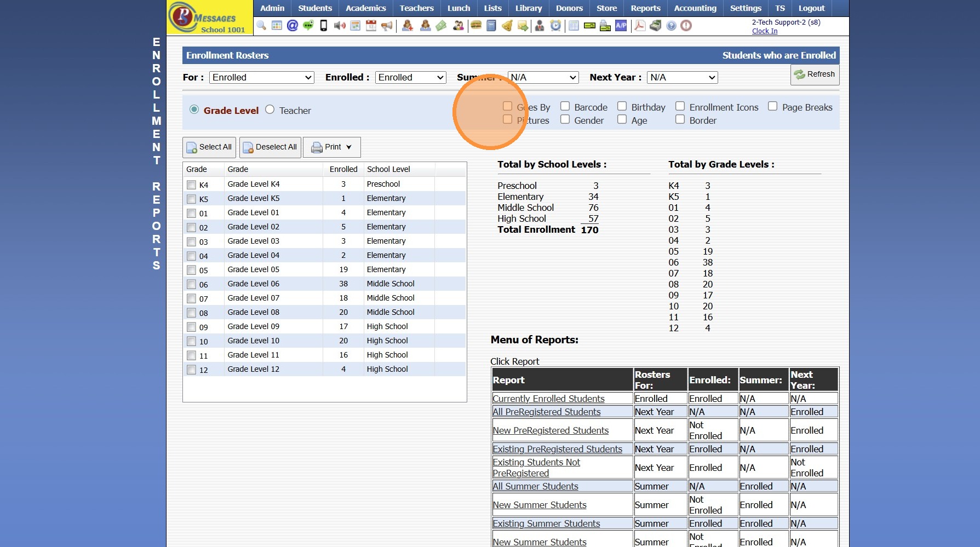Click the blue help question mark icon

click(671, 26)
